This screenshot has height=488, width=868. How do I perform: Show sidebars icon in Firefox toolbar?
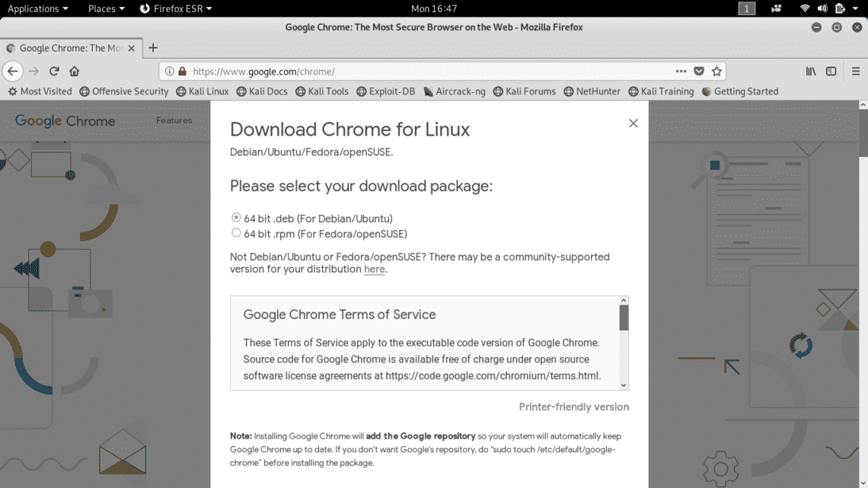pos(831,71)
